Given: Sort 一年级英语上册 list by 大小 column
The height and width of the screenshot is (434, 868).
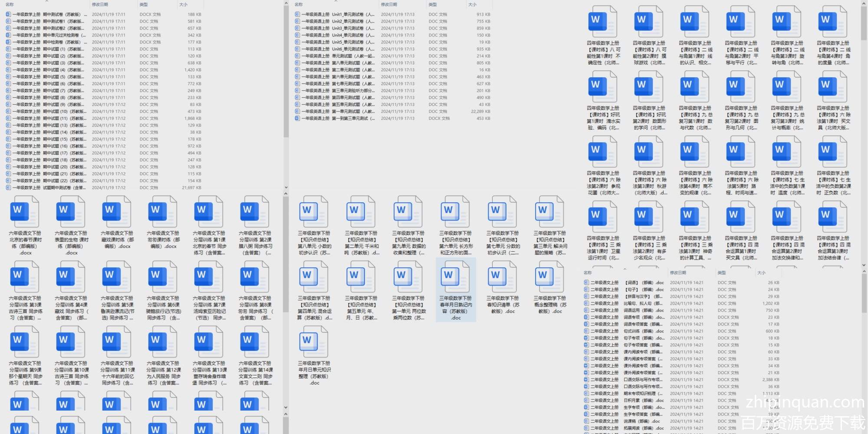Looking at the screenshot, I should coord(473,4).
